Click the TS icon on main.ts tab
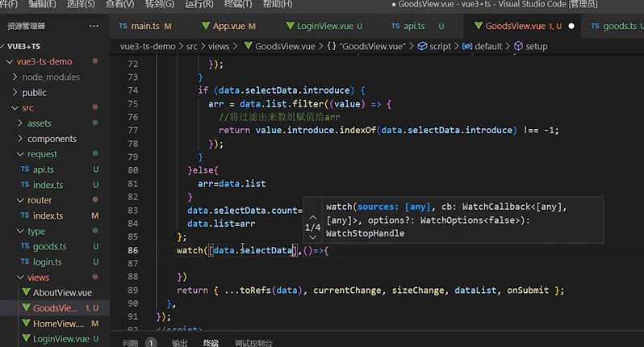This screenshot has width=644, height=347. pyautogui.click(x=123, y=26)
